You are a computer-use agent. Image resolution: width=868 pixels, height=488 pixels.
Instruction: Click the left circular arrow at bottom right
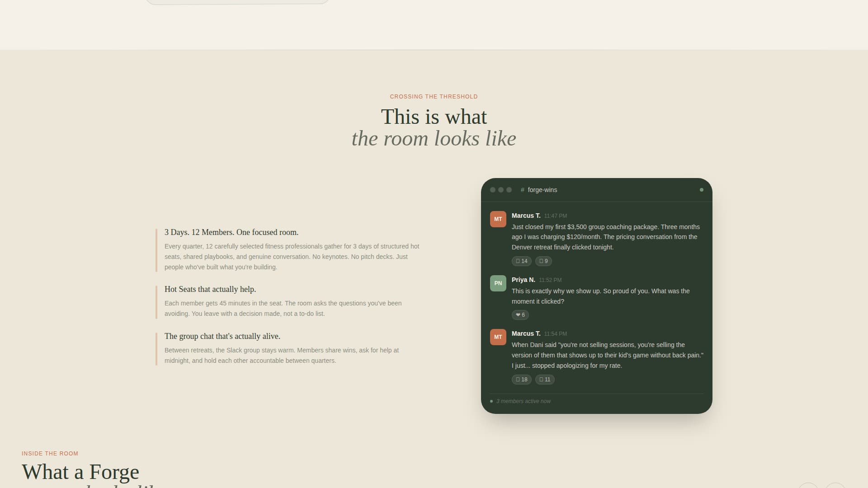click(808, 487)
